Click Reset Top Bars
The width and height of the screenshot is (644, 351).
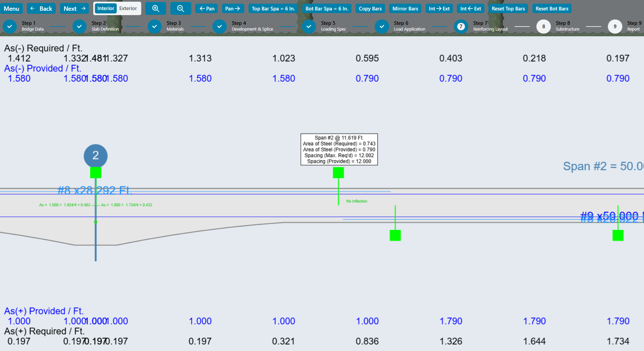tap(508, 8)
